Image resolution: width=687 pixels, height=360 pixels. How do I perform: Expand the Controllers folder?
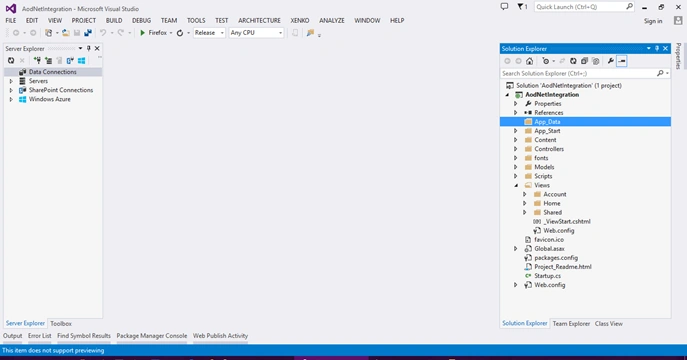coord(516,149)
